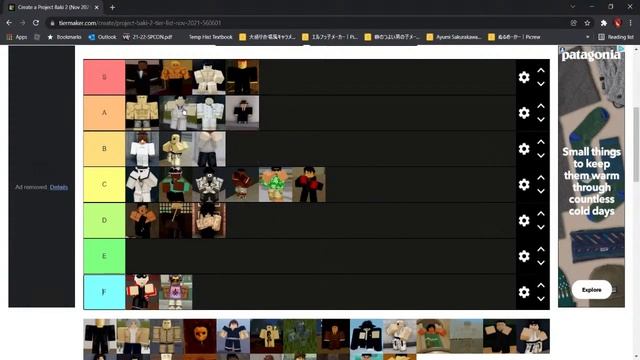
Task: Click the yellow C tier label
Action: point(104,184)
